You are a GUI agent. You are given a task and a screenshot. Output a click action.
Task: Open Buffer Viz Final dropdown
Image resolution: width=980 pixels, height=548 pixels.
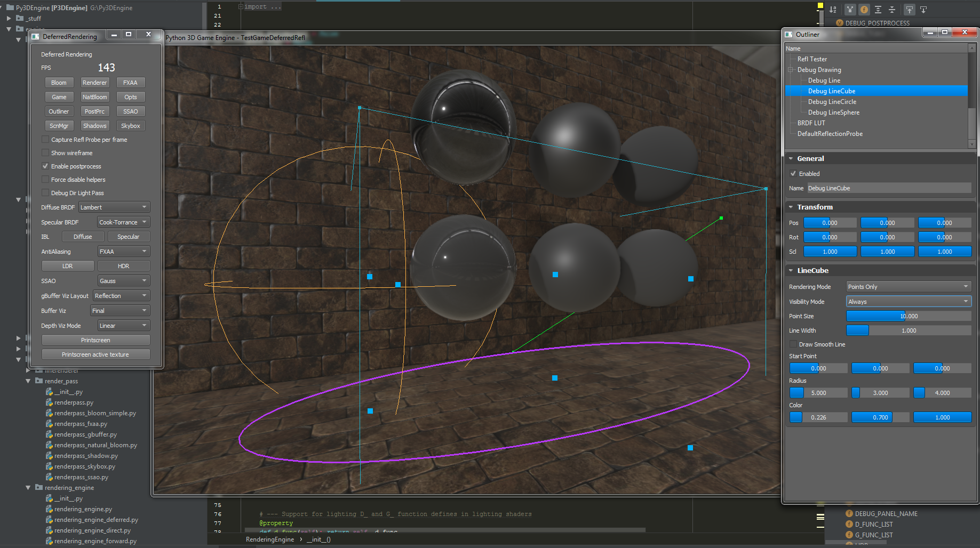(120, 310)
